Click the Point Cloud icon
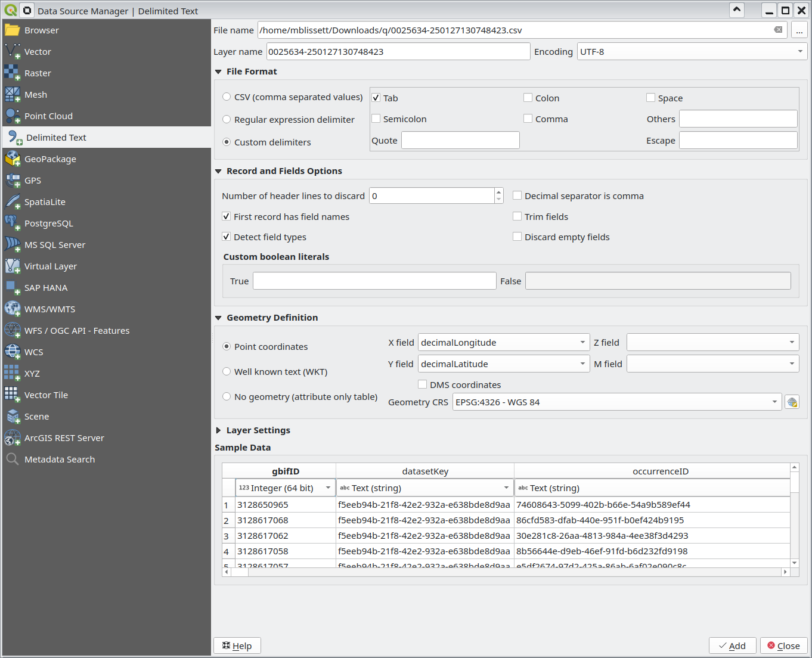 coord(12,116)
